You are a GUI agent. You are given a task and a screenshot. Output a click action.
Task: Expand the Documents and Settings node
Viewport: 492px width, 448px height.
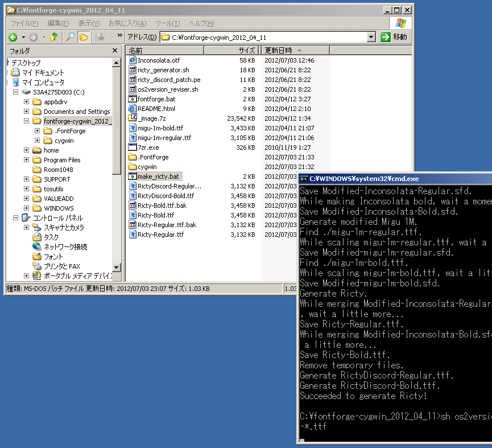click(26, 112)
